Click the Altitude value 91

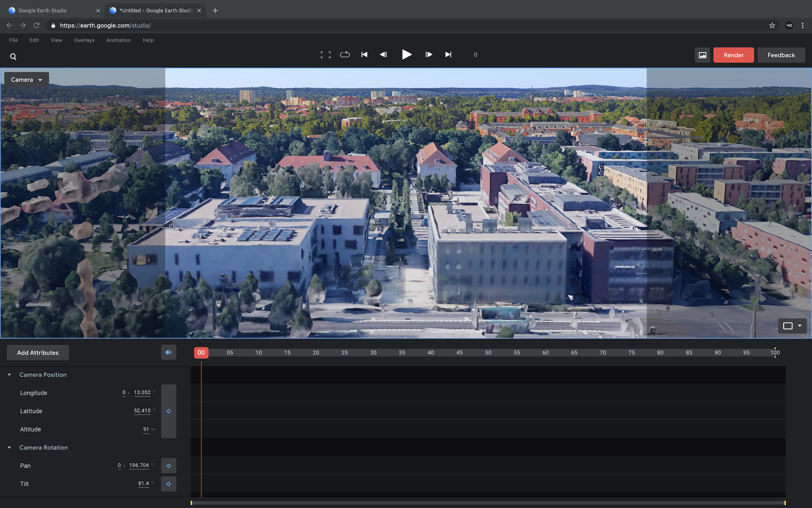click(146, 429)
